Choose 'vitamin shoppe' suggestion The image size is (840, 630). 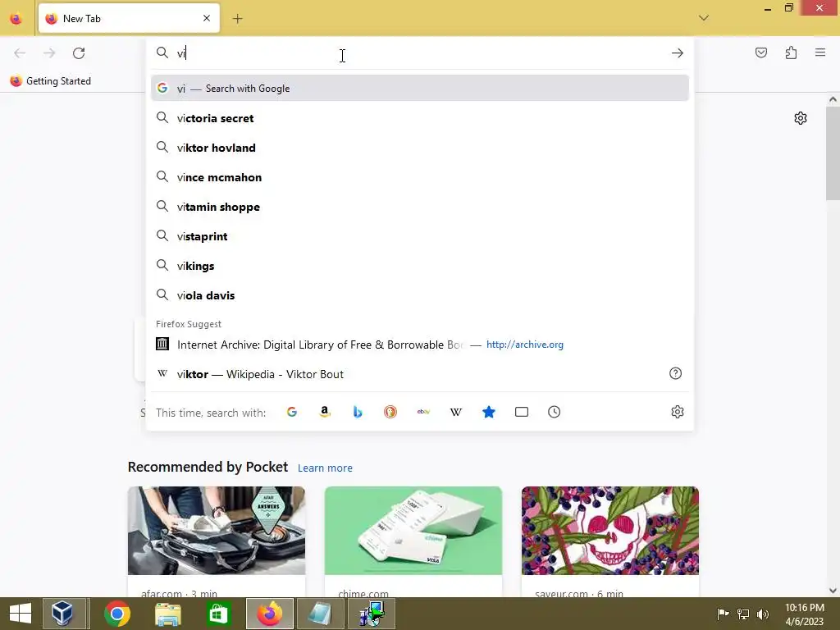(419, 207)
